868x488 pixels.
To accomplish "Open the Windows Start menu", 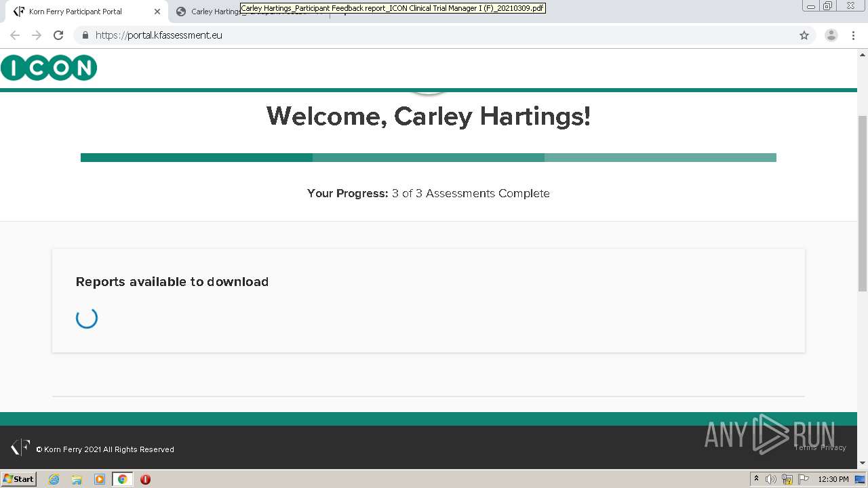I will click(x=18, y=479).
